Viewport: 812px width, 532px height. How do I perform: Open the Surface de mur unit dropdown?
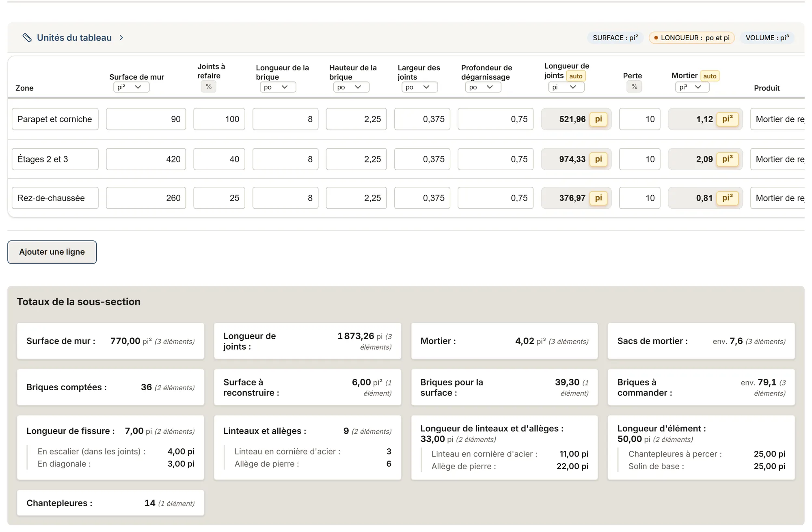(131, 87)
